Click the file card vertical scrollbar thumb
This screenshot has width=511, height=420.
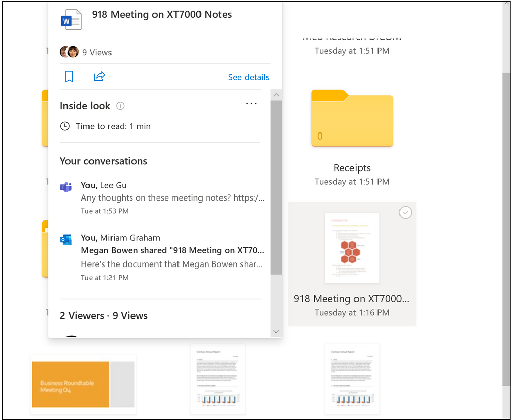click(276, 187)
